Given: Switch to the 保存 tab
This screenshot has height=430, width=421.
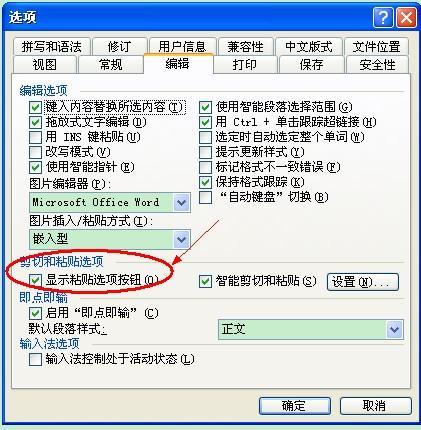Looking at the screenshot, I should (311, 64).
